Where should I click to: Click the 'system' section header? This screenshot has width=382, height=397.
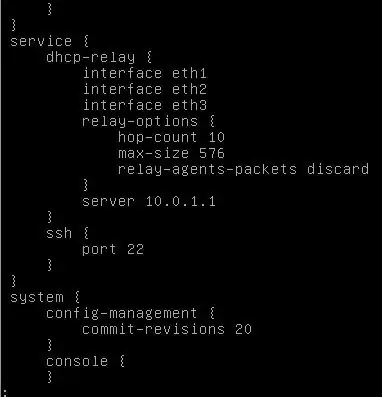pos(37,298)
